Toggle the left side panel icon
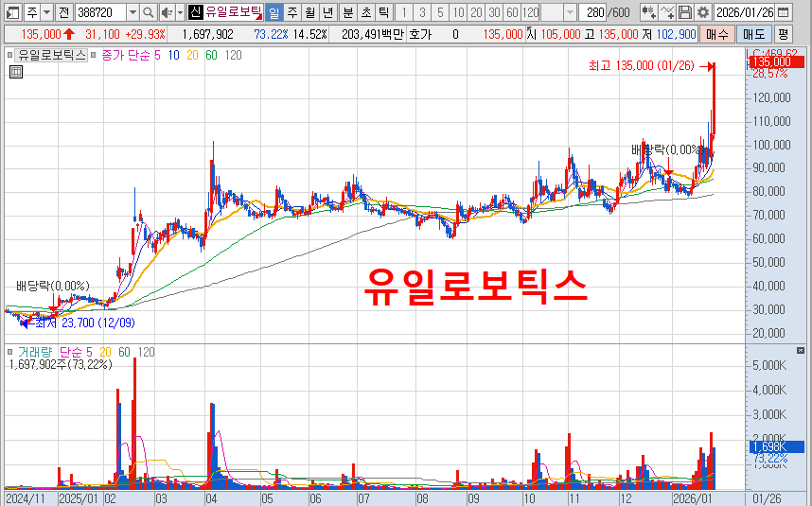Viewport: 812px width, 506px height. (x=13, y=12)
